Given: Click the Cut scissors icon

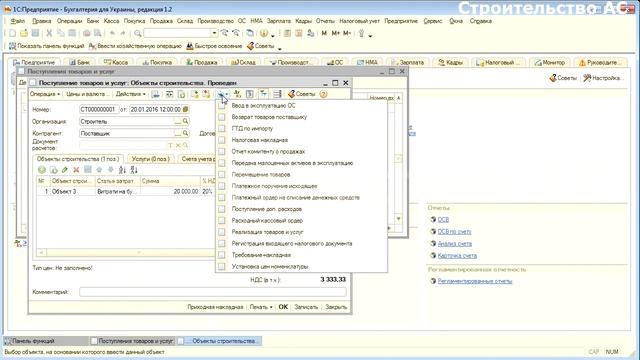Looking at the screenshot, I should point(49,33).
